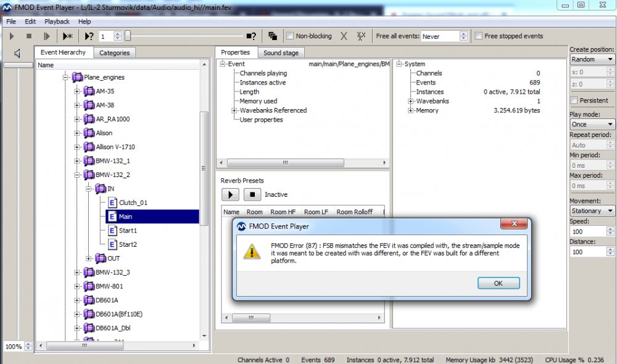The image size is (617, 364).
Task: Select the Main event in IN folder
Action: click(x=152, y=217)
